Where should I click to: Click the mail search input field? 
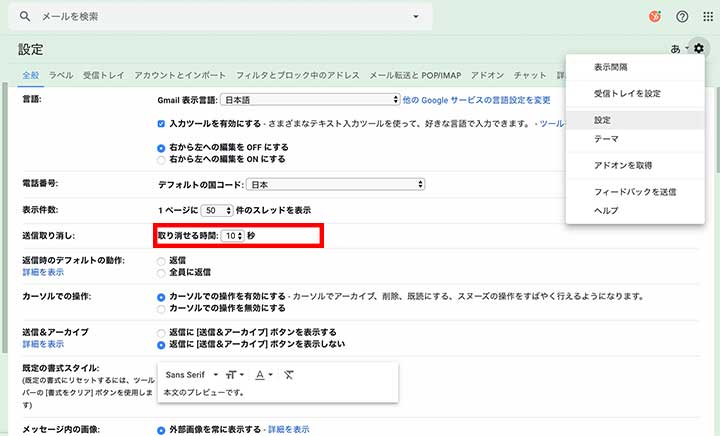220,17
